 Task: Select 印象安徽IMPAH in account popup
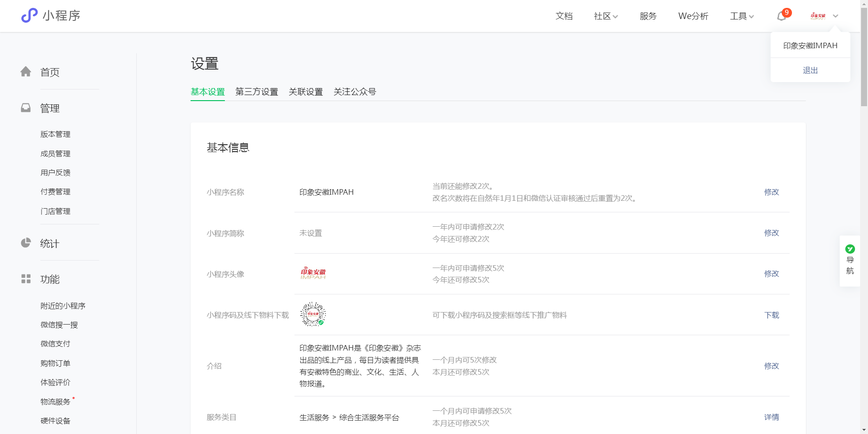pyautogui.click(x=811, y=45)
